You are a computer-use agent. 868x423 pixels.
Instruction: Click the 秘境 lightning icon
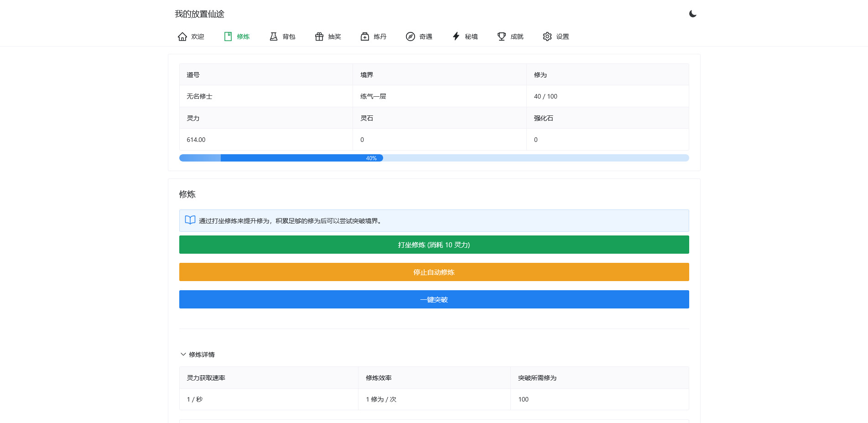(x=456, y=36)
